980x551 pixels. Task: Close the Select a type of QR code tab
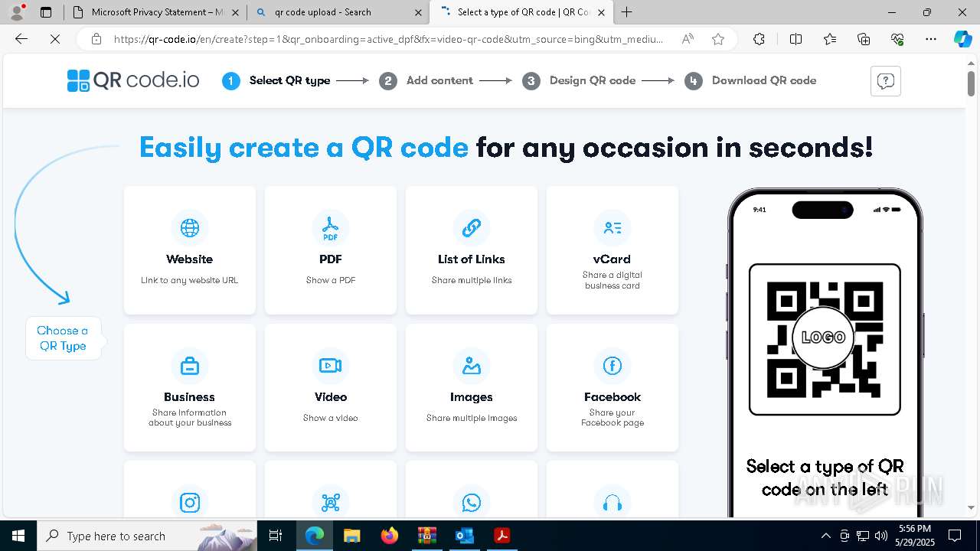[601, 12]
